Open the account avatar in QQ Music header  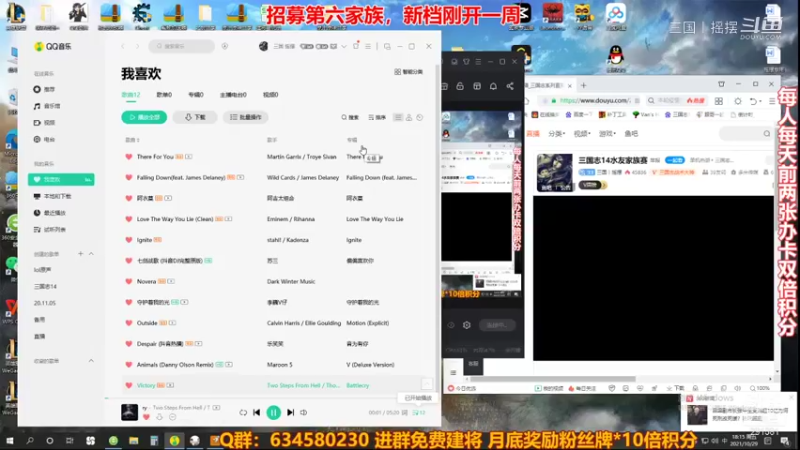click(x=263, y=46)
